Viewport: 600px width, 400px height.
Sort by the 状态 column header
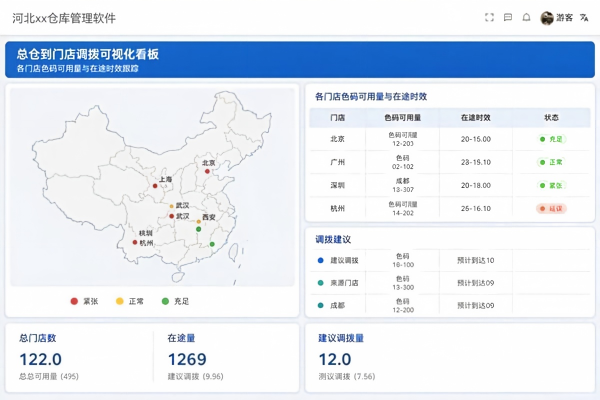coord(551,118)
